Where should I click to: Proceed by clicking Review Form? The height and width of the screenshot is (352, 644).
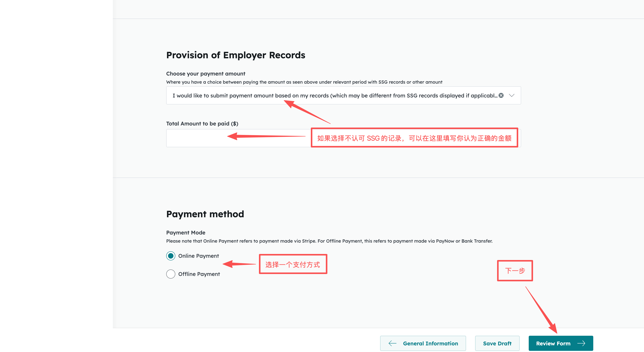561,343
